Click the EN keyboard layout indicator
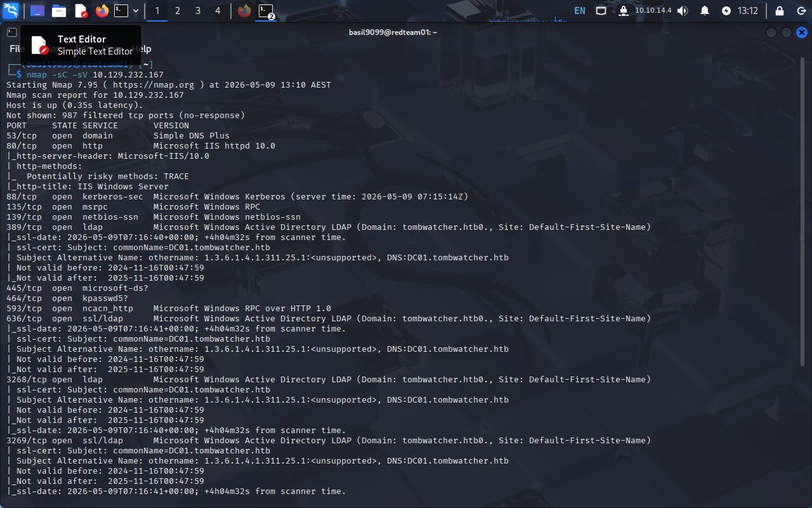 click(x=580, y=11)
